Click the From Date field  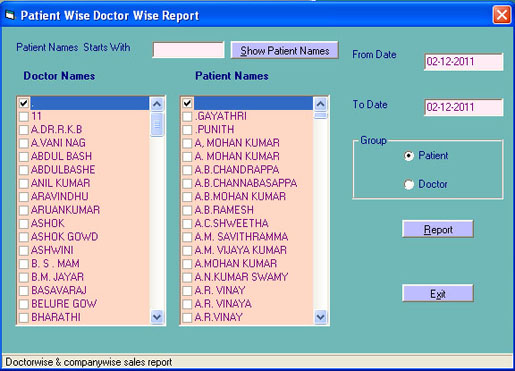[x=464, y=62]
